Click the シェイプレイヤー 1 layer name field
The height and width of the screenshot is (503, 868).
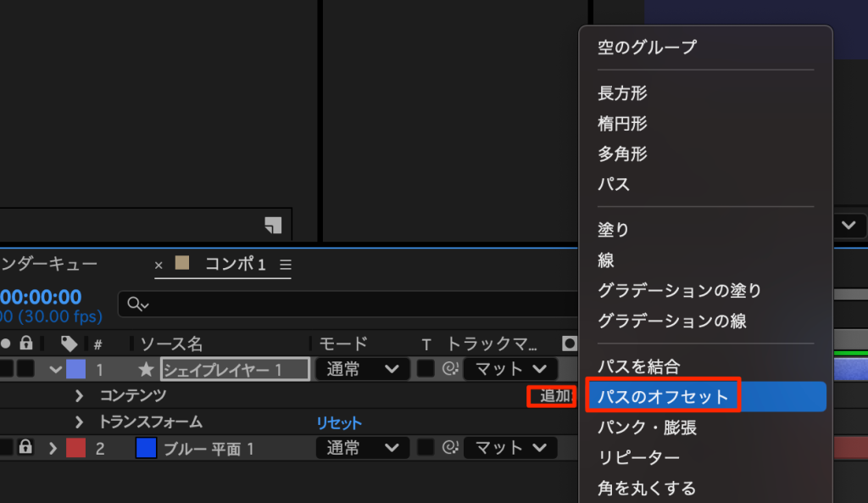[234, 370]
